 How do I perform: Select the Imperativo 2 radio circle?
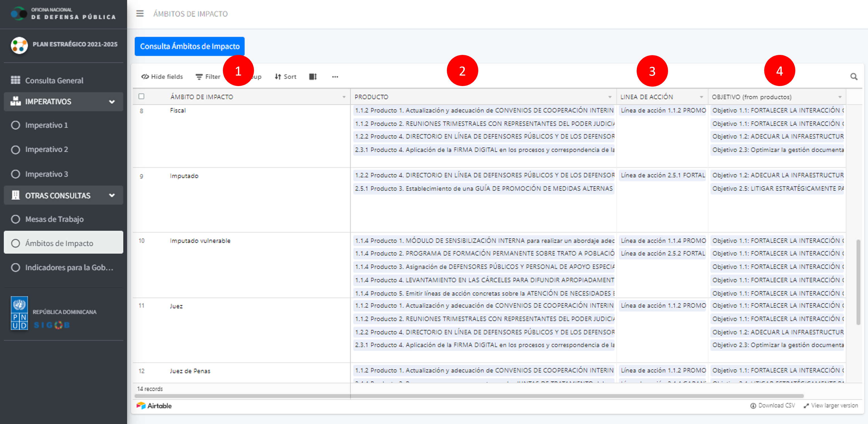pyautogui.click(x=16, y=149)
